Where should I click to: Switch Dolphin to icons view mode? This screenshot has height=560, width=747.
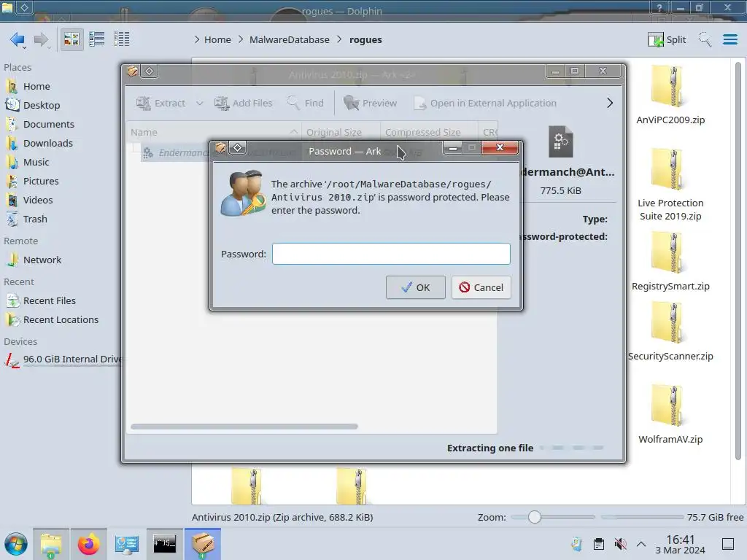pyautogui.click(x=71, y=39)
